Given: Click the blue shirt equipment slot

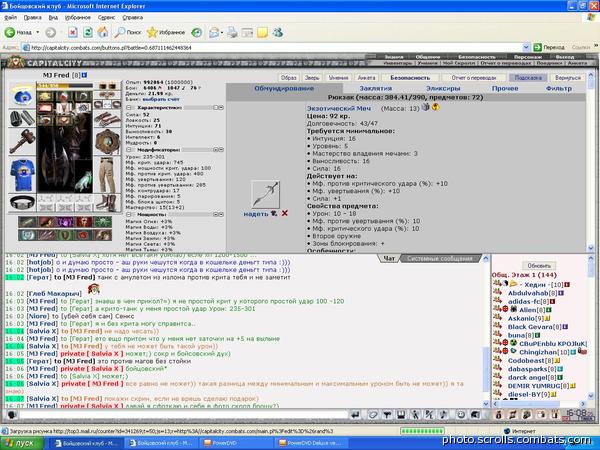Looking at the screenshot, I should coord(22,175).
